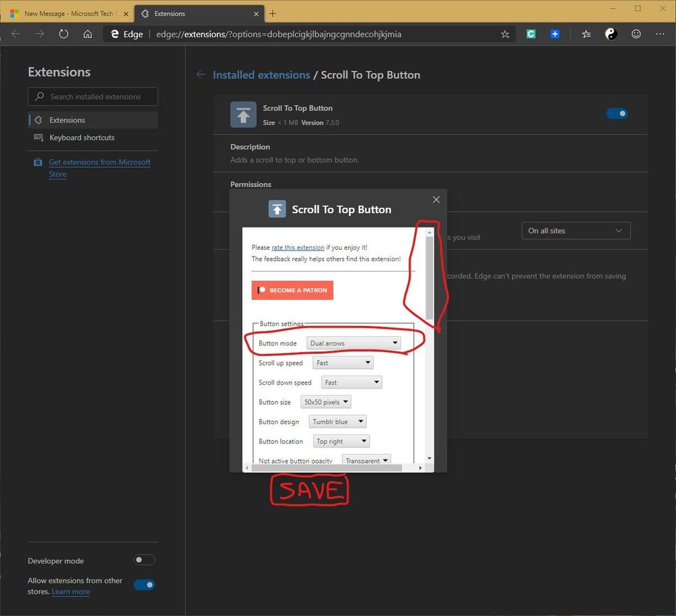Open the favorites list icon

(x=586, y=34)
